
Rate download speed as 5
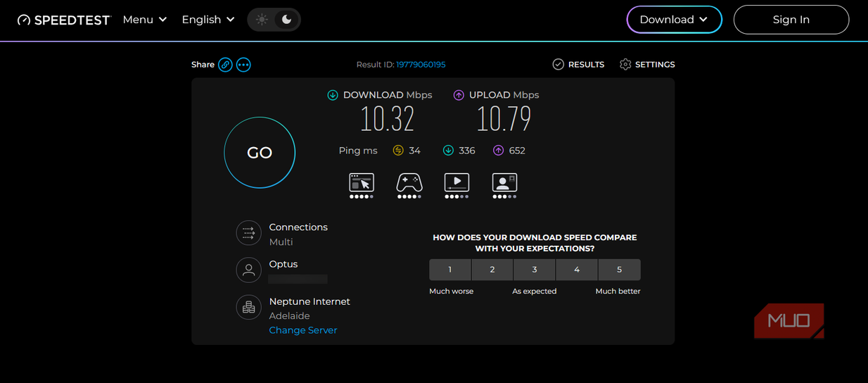619,270
